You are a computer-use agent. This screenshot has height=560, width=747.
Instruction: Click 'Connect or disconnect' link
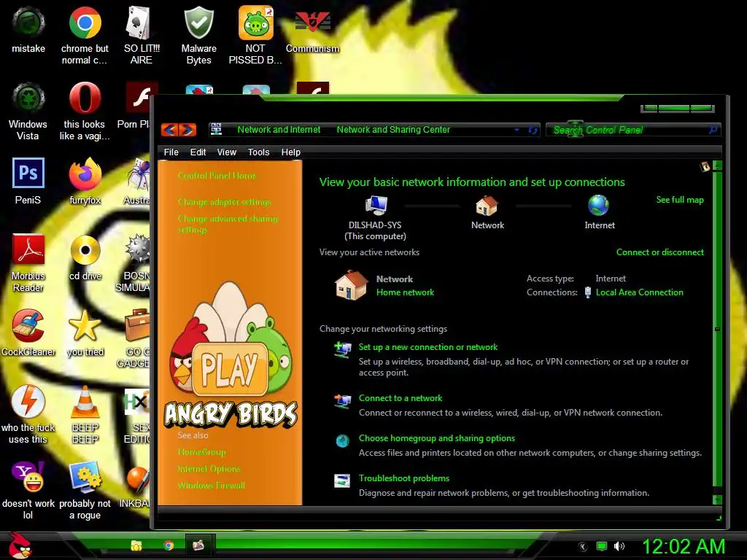click(x=659, y=252)
